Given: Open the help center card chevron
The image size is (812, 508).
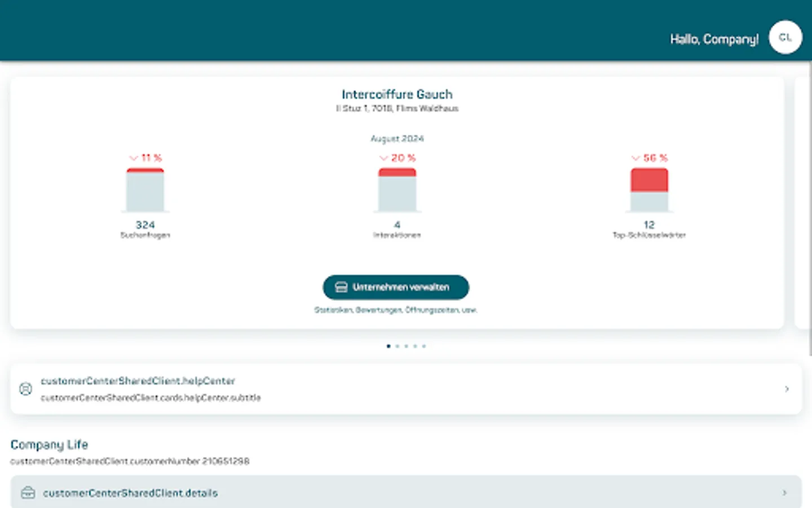Looking at the screenshot, I should point(787,389).
